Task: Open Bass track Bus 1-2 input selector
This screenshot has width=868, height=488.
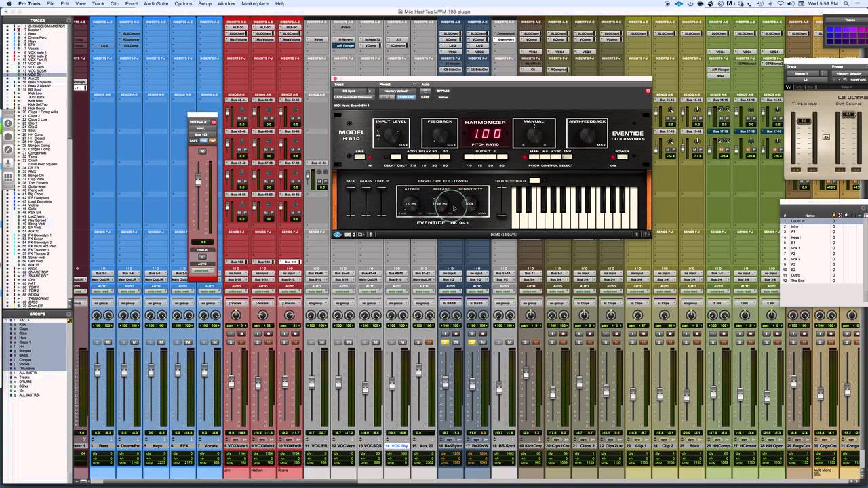Action: 102,273
